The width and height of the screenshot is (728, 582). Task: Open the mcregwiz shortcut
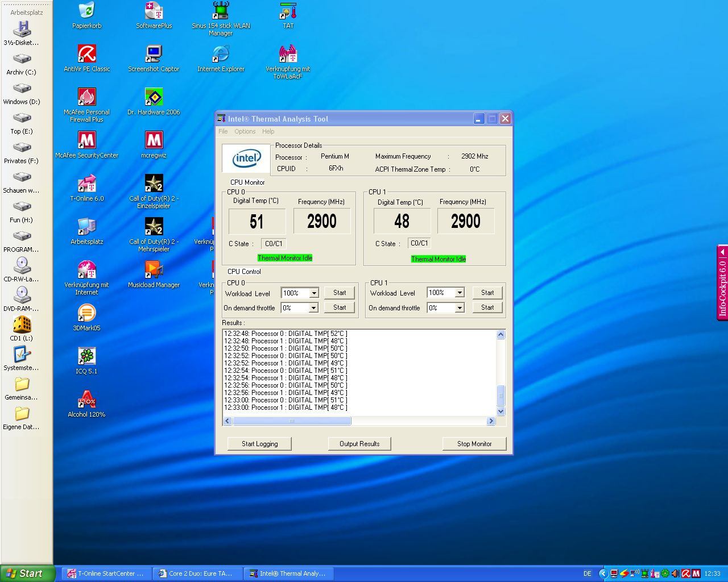154,145
